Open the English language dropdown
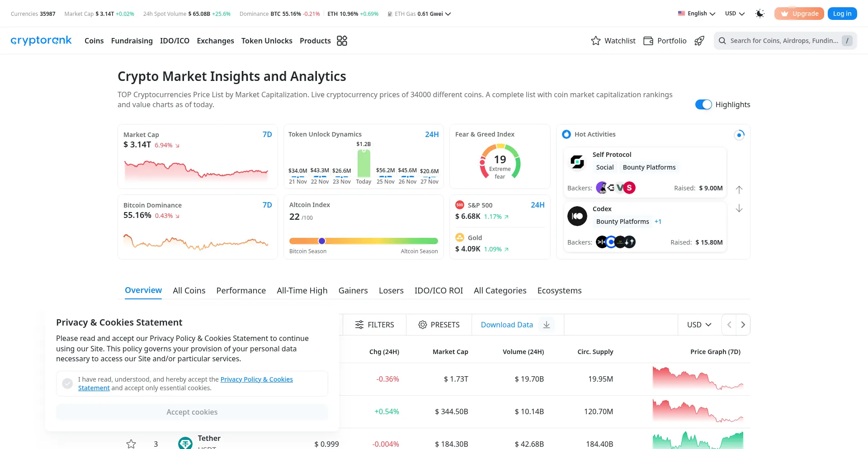Screen dimensions: 868x449 pos(697,14)
